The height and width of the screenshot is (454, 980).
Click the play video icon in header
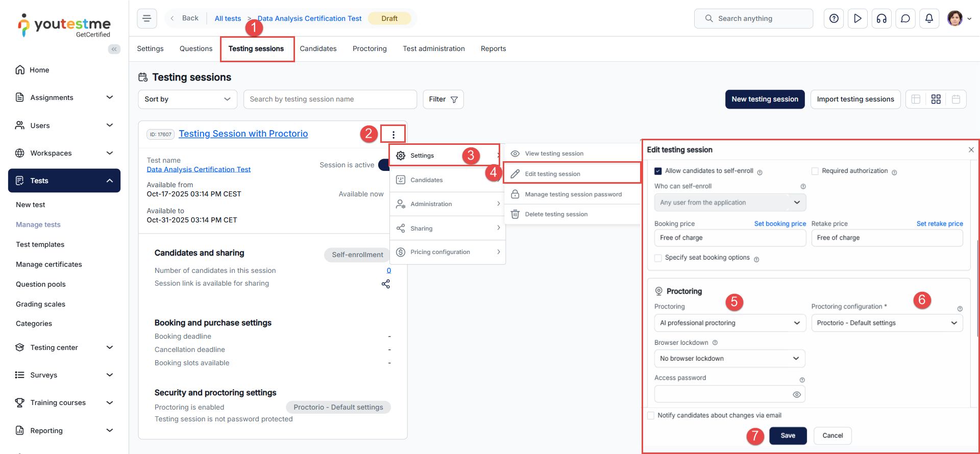click(x=857, y=19)
